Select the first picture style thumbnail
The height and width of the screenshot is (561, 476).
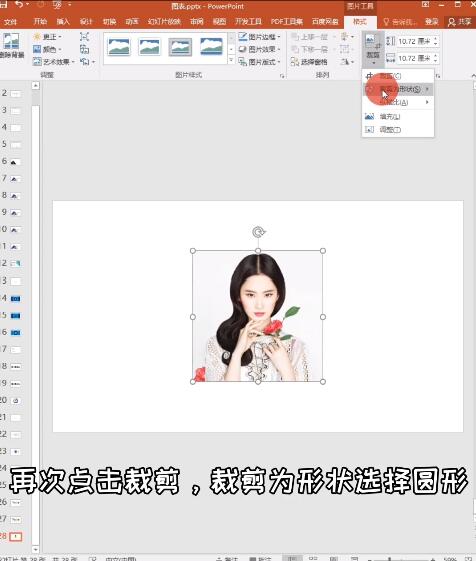pos(119,47)
